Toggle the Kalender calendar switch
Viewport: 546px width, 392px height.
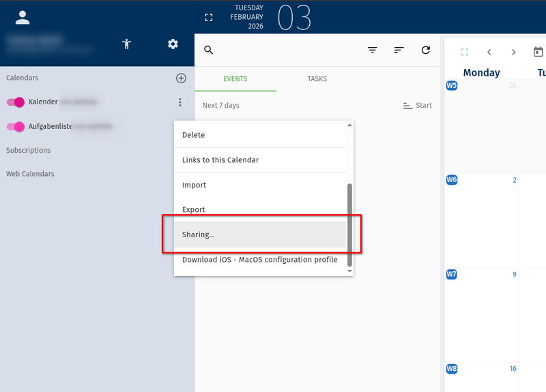pyautogui.click(x=16, y=102)
